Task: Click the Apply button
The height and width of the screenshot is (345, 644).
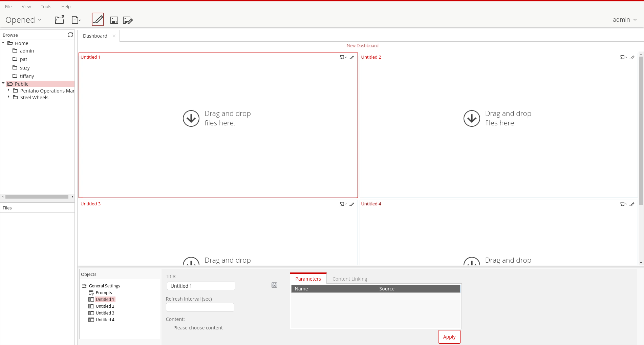Action: click(449, 337)
